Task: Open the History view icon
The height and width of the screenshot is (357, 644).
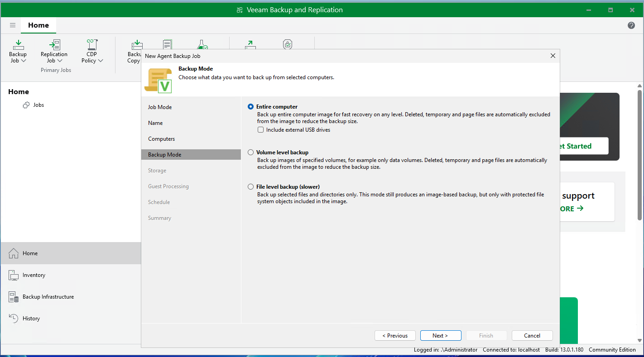Action: (14, 319)
